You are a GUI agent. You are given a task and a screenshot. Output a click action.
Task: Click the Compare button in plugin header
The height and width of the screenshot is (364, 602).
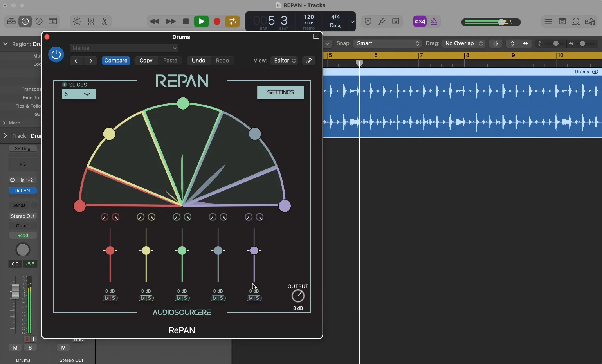(x=116, y=61)
